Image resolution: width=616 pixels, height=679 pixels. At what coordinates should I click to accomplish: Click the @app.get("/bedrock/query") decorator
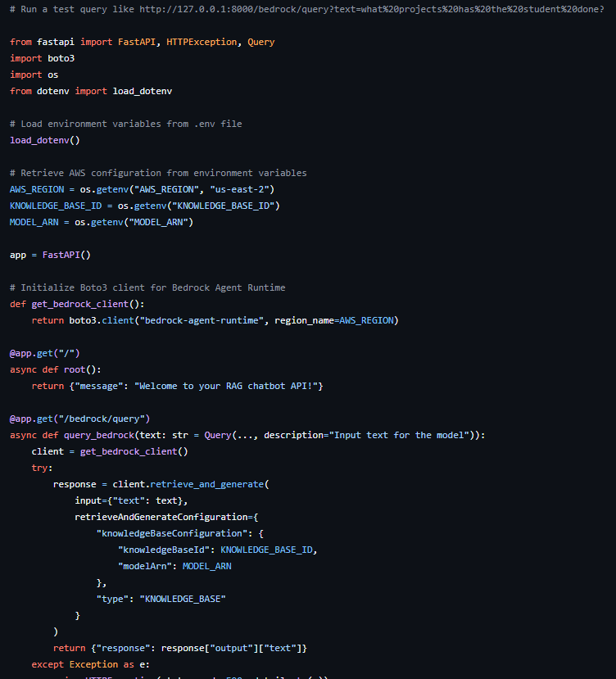[x=79, y=419]
